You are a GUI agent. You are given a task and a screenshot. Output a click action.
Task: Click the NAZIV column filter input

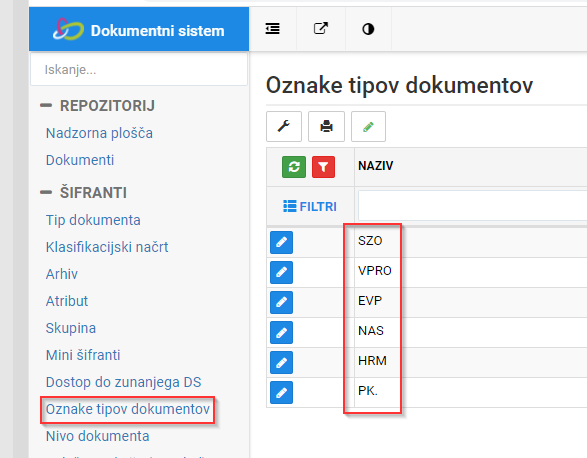click(x=472, y=206)
